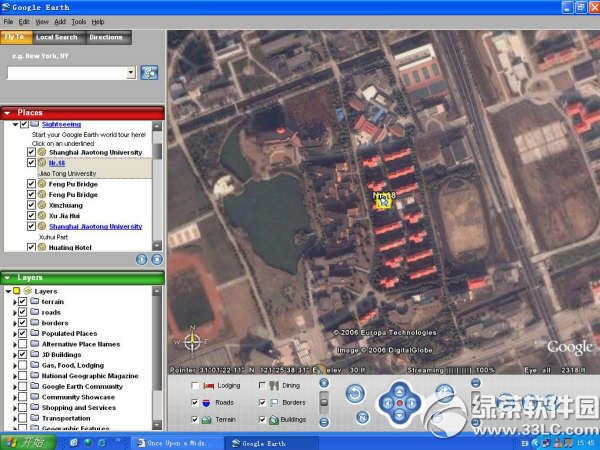Uncheck the Xinzhuang place checkbox
600x450 pixels.
click(31, 205)
